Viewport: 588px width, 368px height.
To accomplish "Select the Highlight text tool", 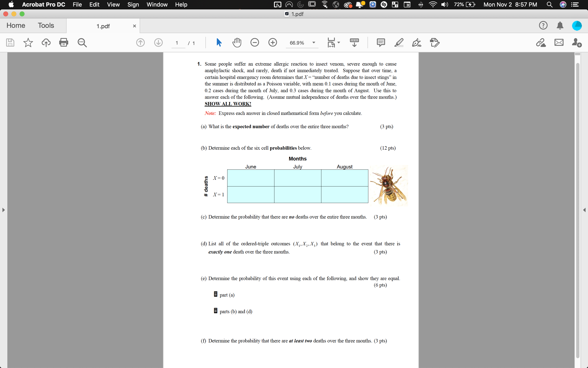I will pos(399,43).
